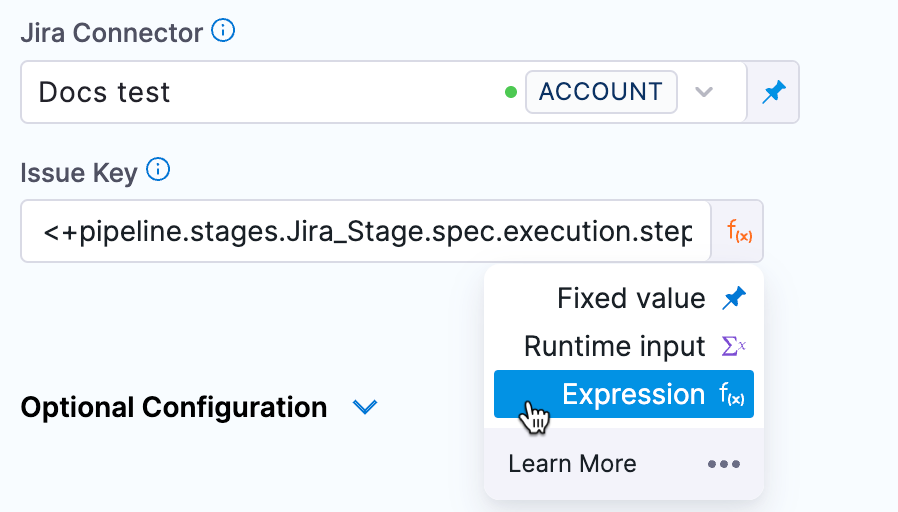Click the pin icon next to the connector field
Screen dimensions: 898x512
click(x=773, y=93)
